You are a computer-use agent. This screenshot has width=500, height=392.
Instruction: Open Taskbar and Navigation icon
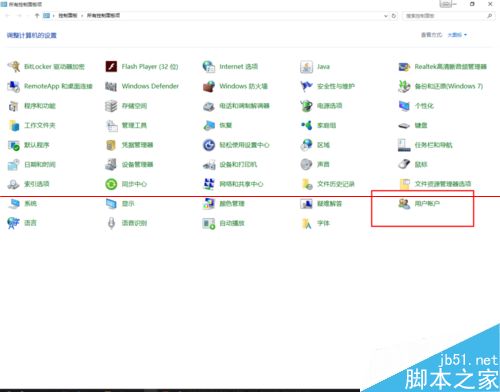click(x=404, y=145)
